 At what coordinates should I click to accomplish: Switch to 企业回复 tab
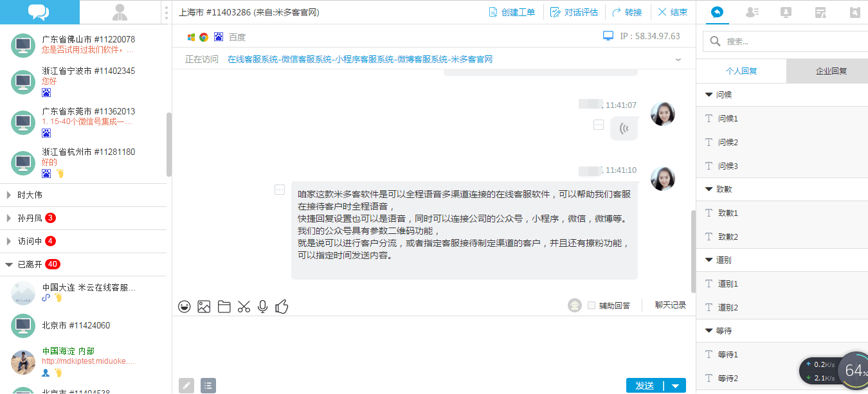coord(827,71)
